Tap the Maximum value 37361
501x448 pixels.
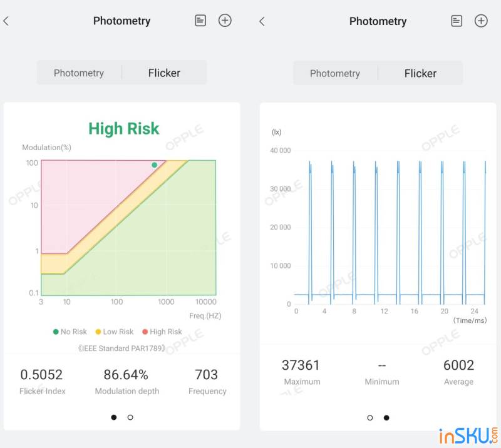coord(301,365)
